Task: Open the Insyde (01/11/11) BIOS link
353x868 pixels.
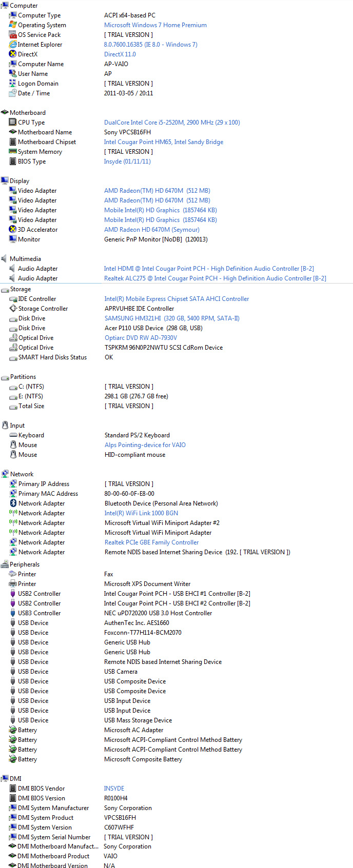Action: (127, 162)
